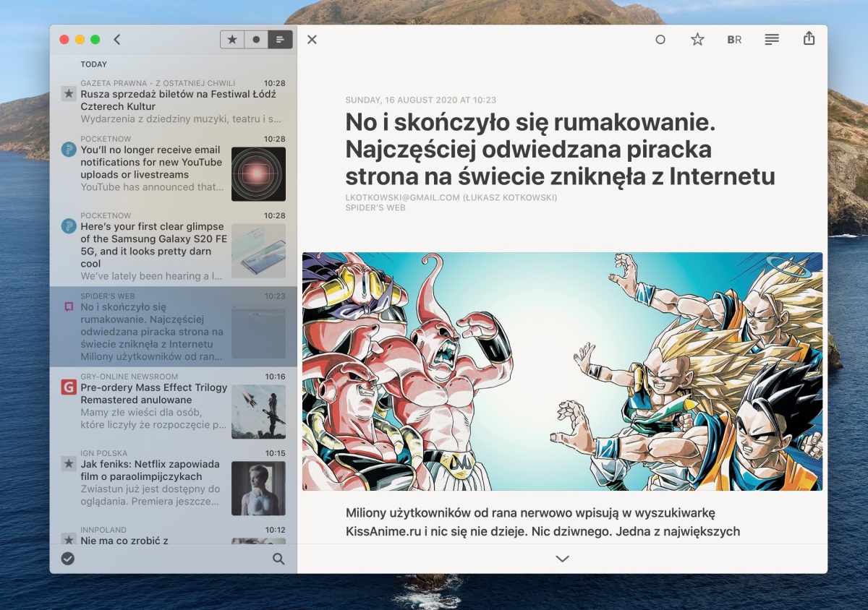This screenshot has width=868, height=610.
Task: Show starred articles filter
Action: (232, 40)
